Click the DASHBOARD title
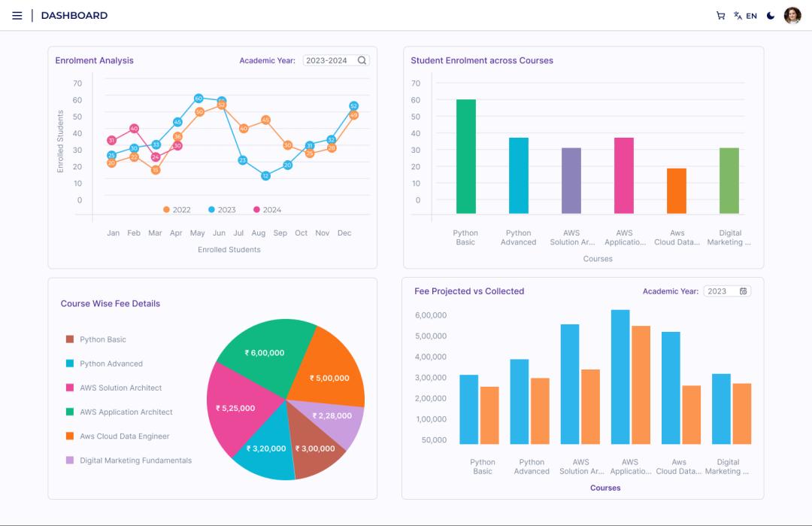This screenshot has width=812, height=526. (74, 15)
